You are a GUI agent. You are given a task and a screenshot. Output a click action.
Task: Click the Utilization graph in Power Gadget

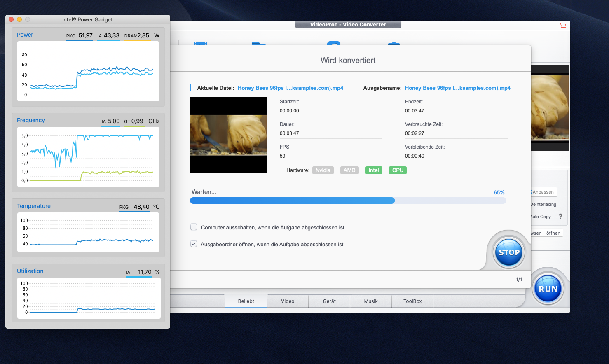[x=89, y=298]
